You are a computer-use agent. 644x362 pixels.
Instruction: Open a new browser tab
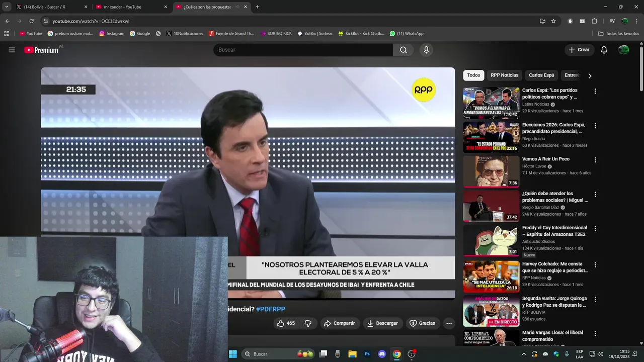pos(258,7)
